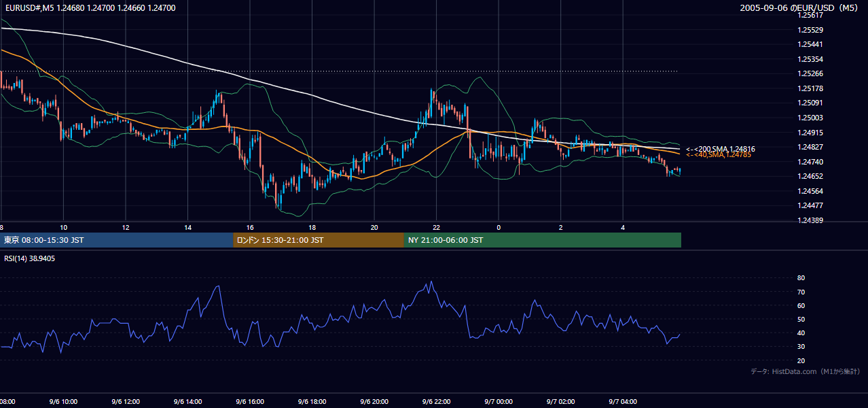Viewport: 868px width, 408px height.
Task: Click hour label 16 below the price chart
Action: 250,227
